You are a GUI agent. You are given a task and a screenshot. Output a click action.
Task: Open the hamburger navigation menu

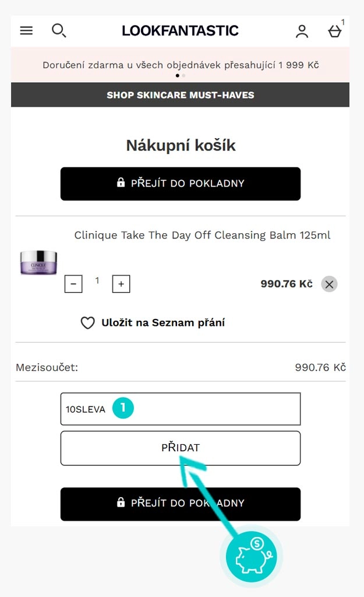(26, 31)
